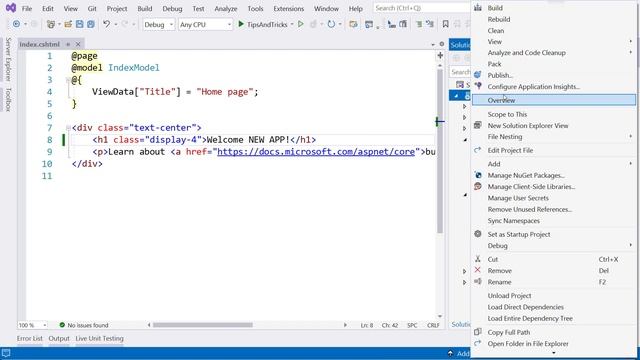Click the Set as Startup Project gear icon
640x360 pixels.
478,234
